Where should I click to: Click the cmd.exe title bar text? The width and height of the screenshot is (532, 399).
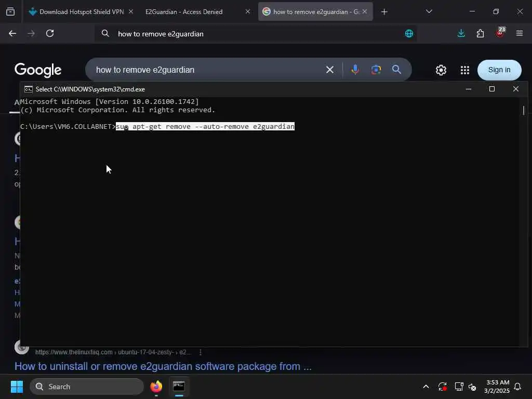click(90, 89)
